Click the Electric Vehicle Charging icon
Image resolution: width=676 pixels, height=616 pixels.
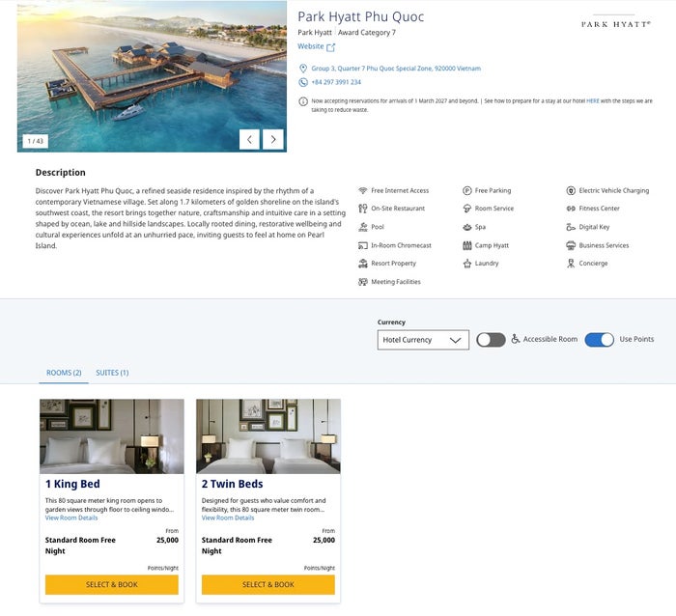571,190
